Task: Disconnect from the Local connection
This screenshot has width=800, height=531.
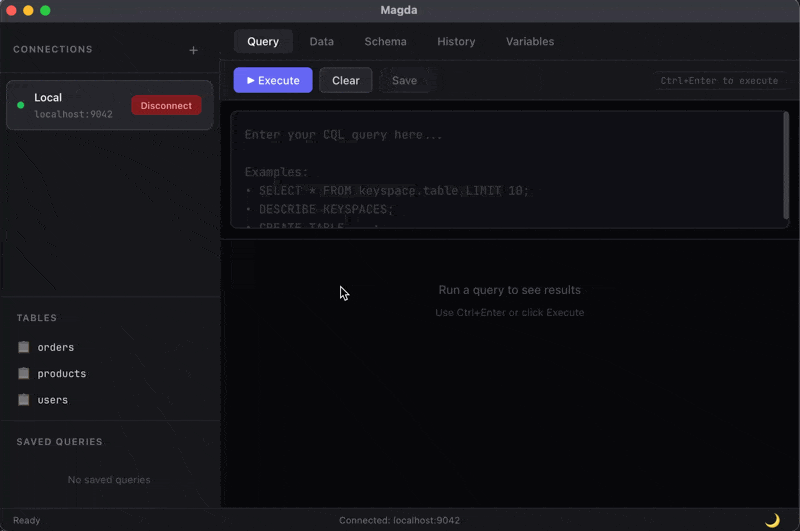Action: click(x=166, y=105)
